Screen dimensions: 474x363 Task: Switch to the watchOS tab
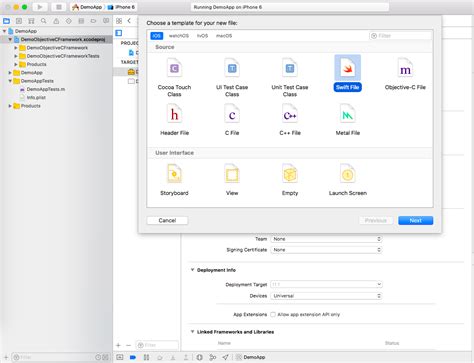pyautogui.click(x=179, y=36)
